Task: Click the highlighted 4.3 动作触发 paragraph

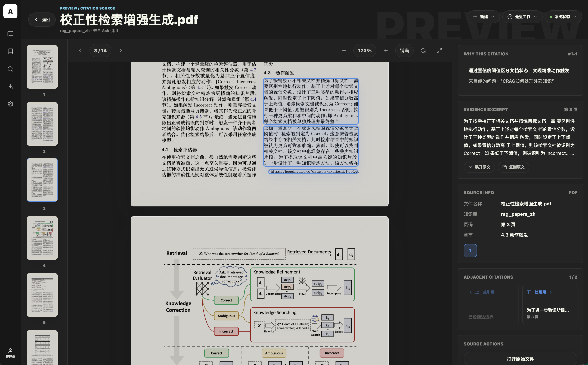Action: point(311,101)
